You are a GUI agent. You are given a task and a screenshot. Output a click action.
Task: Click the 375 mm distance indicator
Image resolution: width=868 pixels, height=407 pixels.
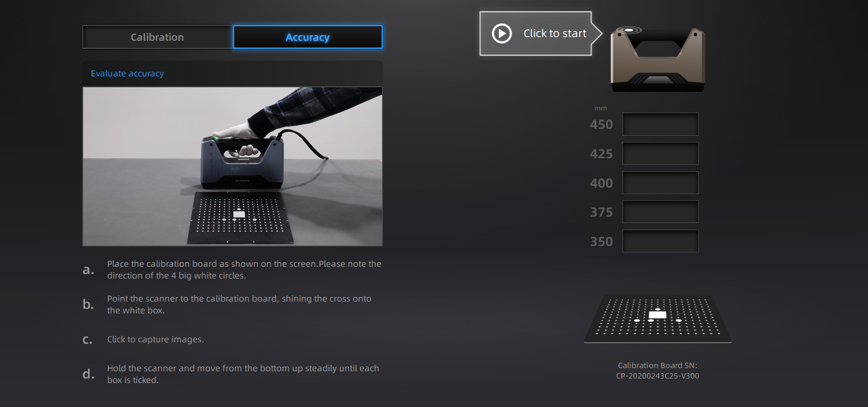point(601,212)
